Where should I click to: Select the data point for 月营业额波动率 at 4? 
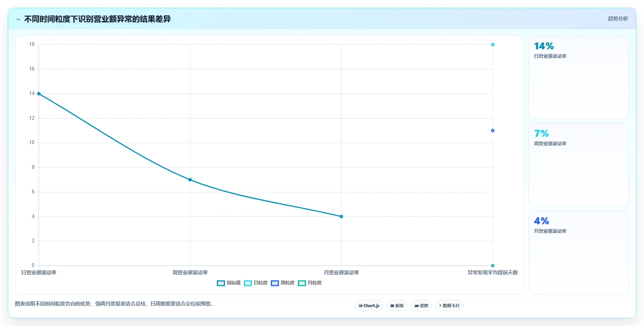(341, 217)
